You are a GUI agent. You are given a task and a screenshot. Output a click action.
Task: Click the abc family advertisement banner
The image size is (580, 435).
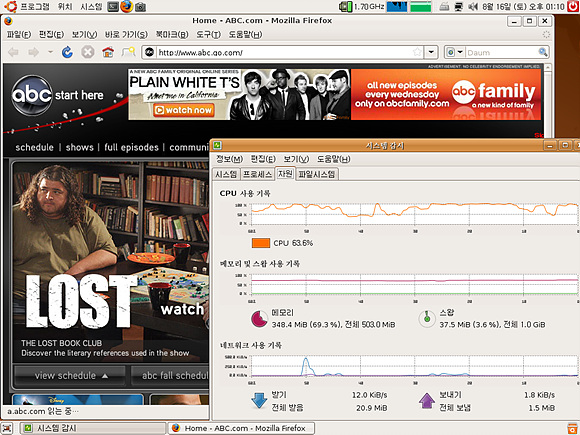tap(446, 94)
